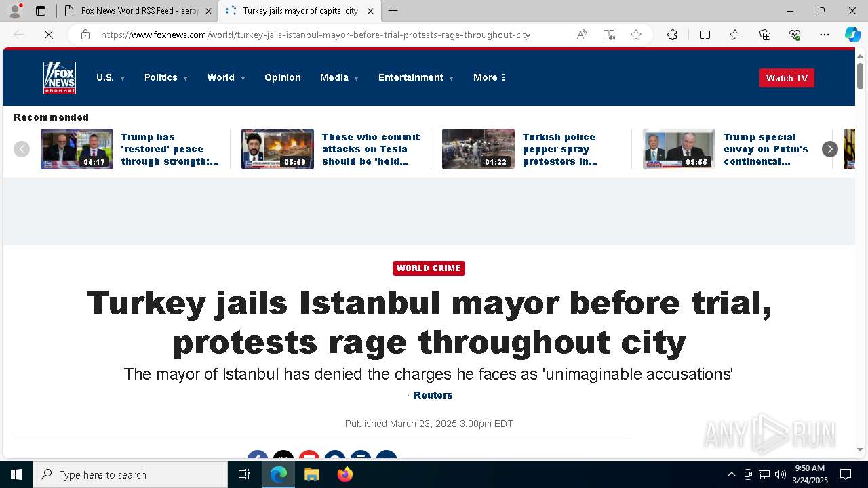This screenshot has width=868, height=488.
Task: Add this page to favorites star
Action: (x=636, y=35)
